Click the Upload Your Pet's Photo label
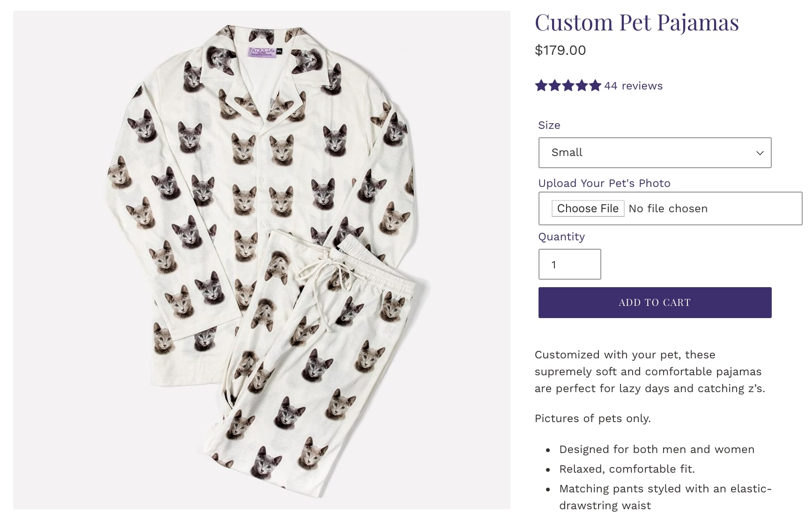This screenshot has height=520, width=812. click(x=604, y=183)
